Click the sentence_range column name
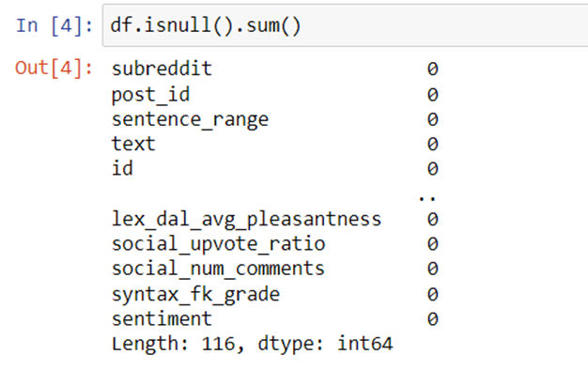The height and width of the screenshot is (370, 588). [x=190, y=119]
